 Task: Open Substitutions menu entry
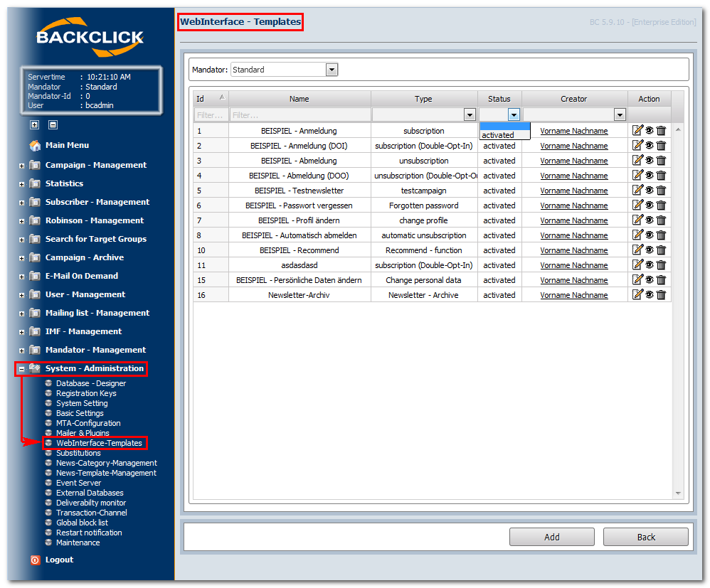[78, 453]
